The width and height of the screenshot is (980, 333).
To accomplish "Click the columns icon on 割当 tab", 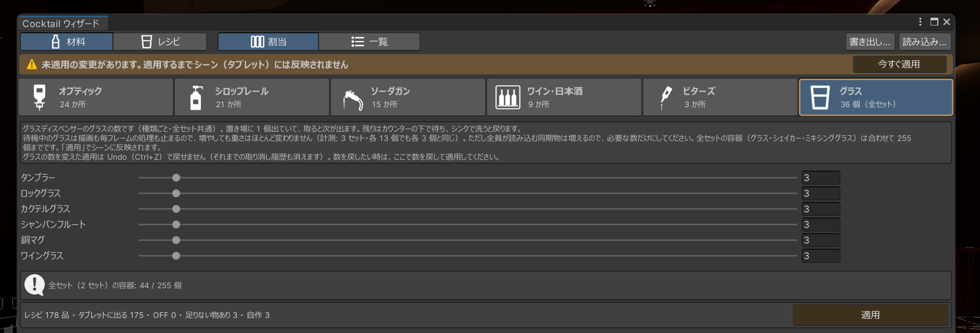I will (x=257, y=42).
